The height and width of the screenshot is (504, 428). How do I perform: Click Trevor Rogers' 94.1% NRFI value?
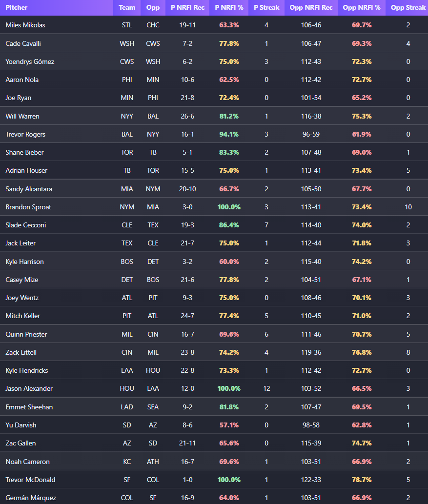(x=229, y=134)
